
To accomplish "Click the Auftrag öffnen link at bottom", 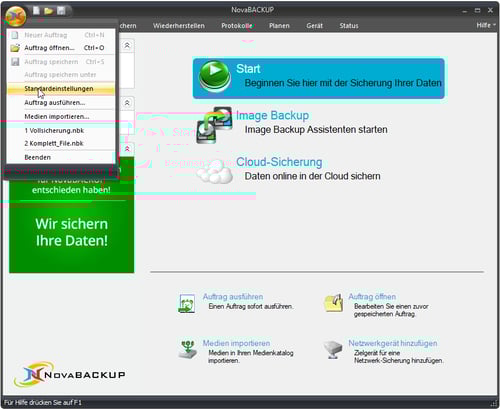I will (372, 297).
